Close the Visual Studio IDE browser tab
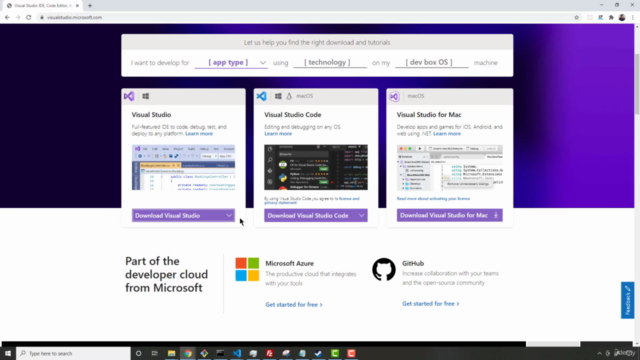The height and width of the screenshot is (360, 640). [77, 6]
